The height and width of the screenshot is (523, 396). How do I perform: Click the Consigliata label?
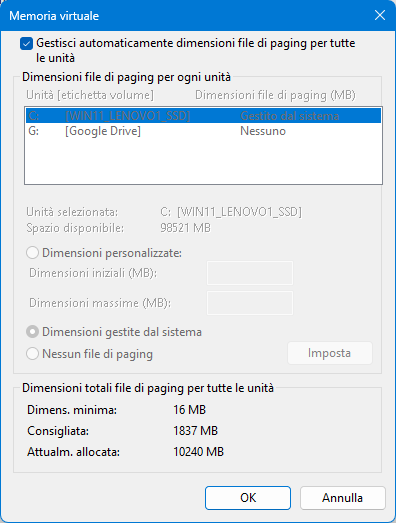click(58, 431)
